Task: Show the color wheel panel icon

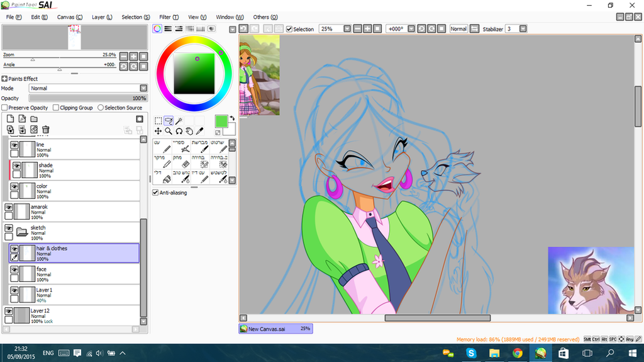Action: [x=157, y=29]
